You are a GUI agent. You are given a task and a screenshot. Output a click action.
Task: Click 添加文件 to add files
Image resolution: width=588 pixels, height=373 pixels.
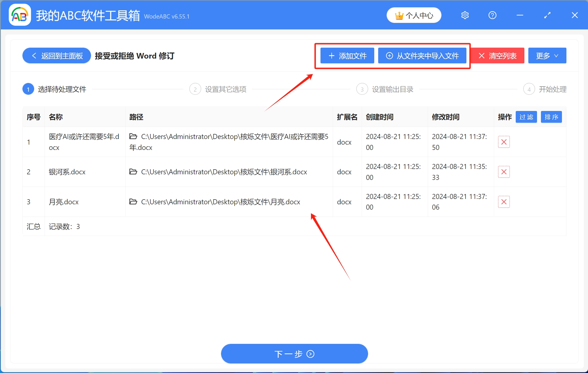point(347,55)
